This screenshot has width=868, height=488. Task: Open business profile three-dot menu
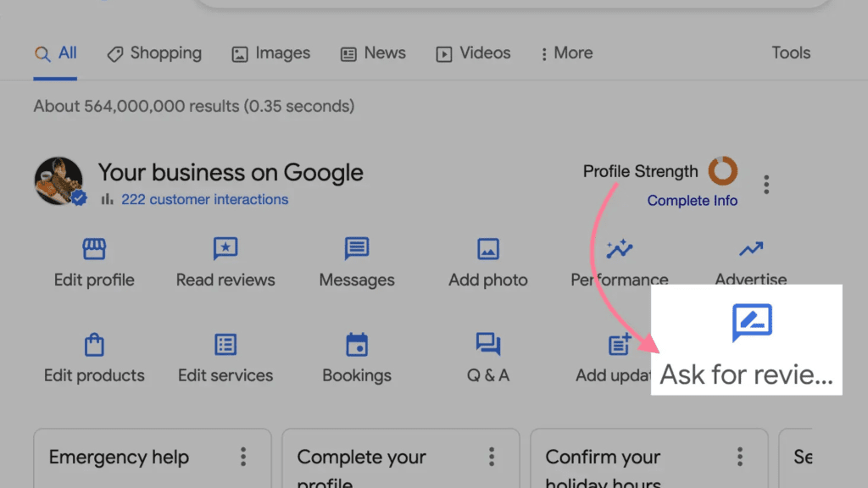766,184
